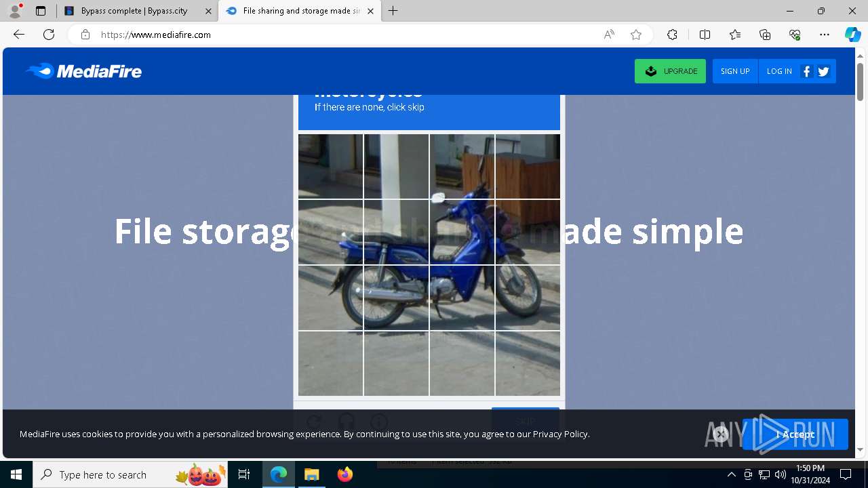Go back to the previous page
This screenshot has height=488, width=868.
[x=19, y=35]
